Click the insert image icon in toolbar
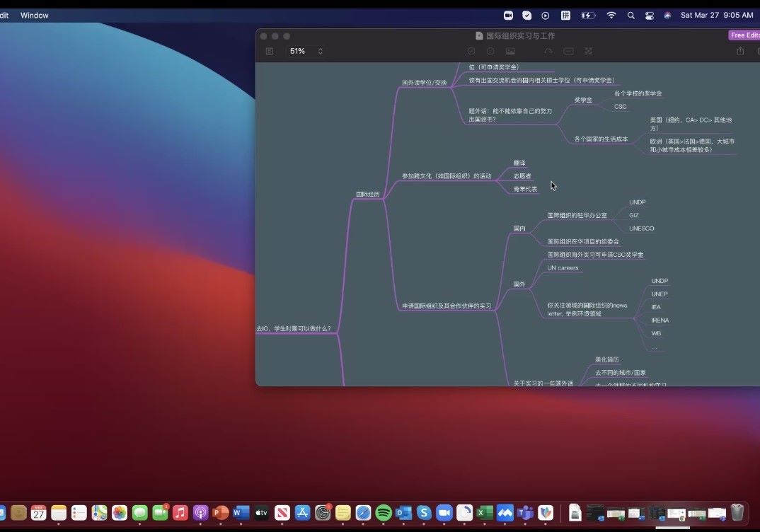This screenshot has height=532, width=760. coord(510,51)
